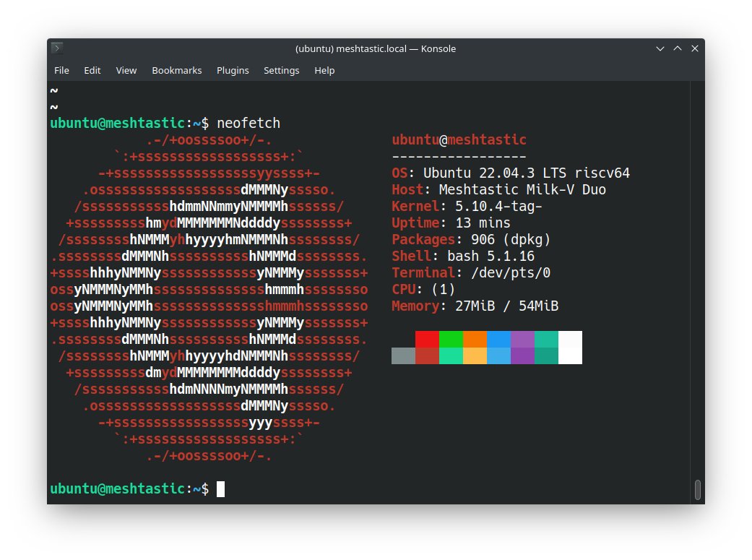The width and height of the screenshot is (752, 560).
Task: Click the Memory line 27MiB / 54MiB
Action: 475,306
